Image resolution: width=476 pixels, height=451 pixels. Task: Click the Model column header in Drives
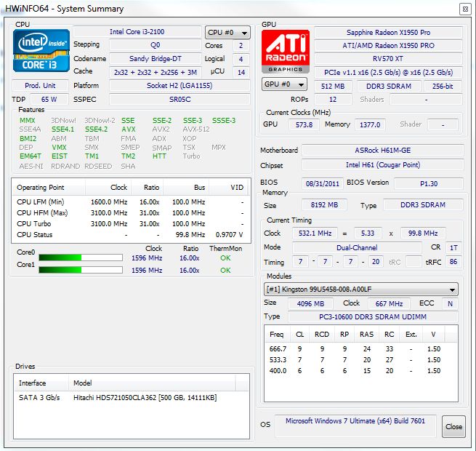click(x=152, y=383)
